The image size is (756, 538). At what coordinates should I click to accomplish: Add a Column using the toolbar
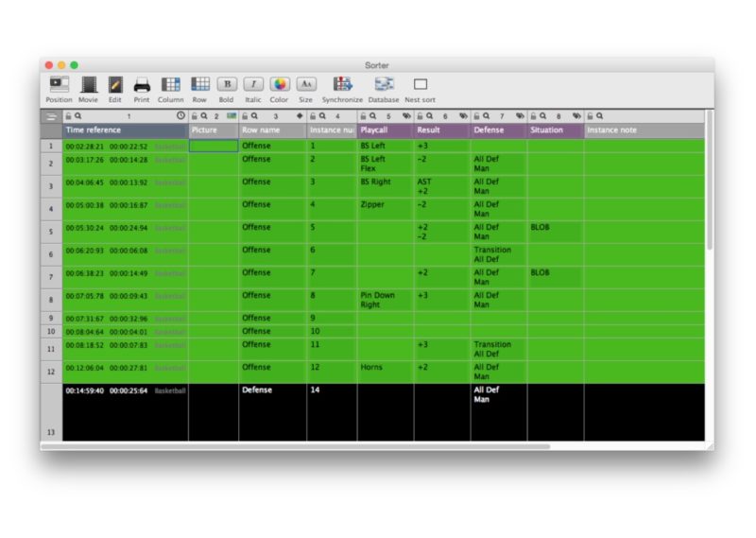(x=171, y=84)
